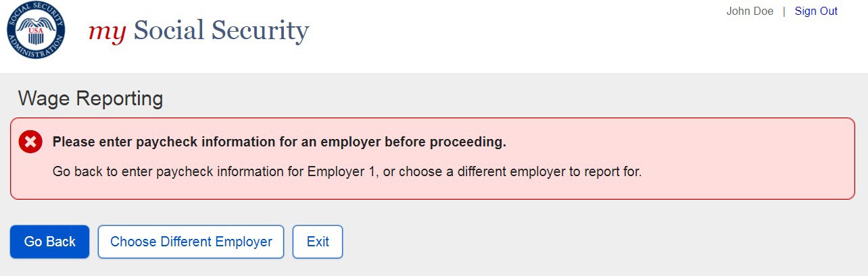
Task: Click "Go back to enter paycheck" sentence start
Action: [x=101, y=171]
